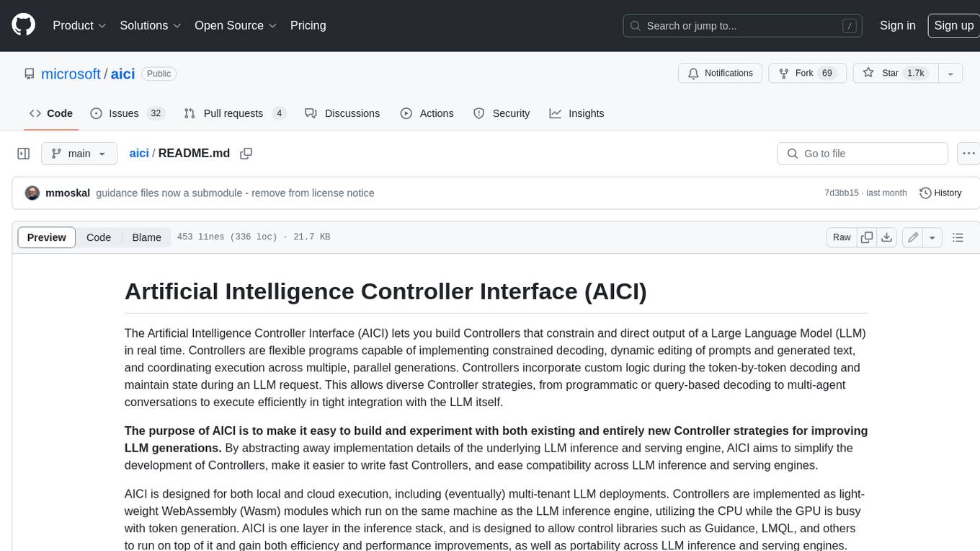Viewport: 980px width, 551px height.
Task: Copy the raw file contents
Action: (x=867, y=237)
